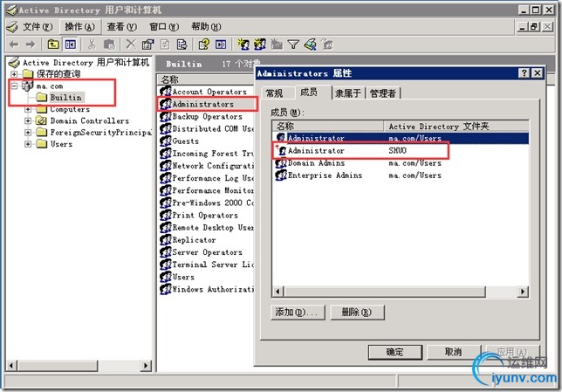
Task: Toggle the action pane icon after Help
Action: (x=221, y=45)
